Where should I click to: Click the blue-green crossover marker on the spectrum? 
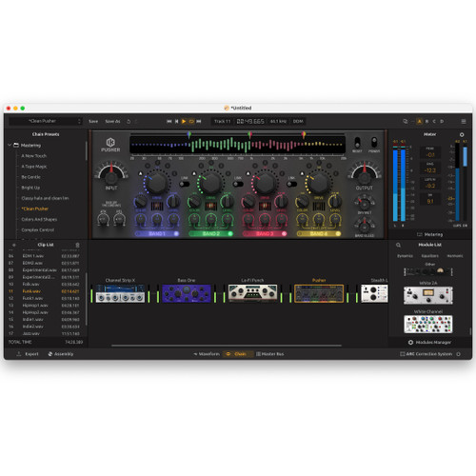point(189,135)
